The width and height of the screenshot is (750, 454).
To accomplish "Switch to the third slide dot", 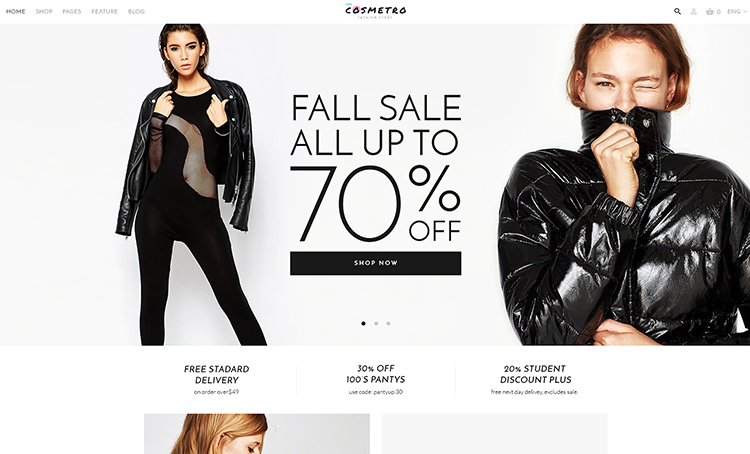I will pyautogui.click(x=388, y=323).
